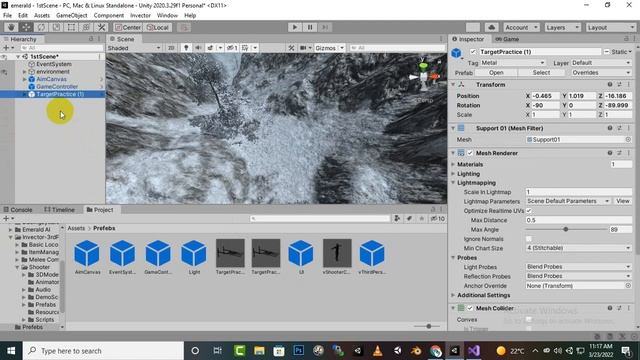This screenshot has width=640, height=360.
Task: Open the Tag Metal dropdown
Action: (513, 63)
